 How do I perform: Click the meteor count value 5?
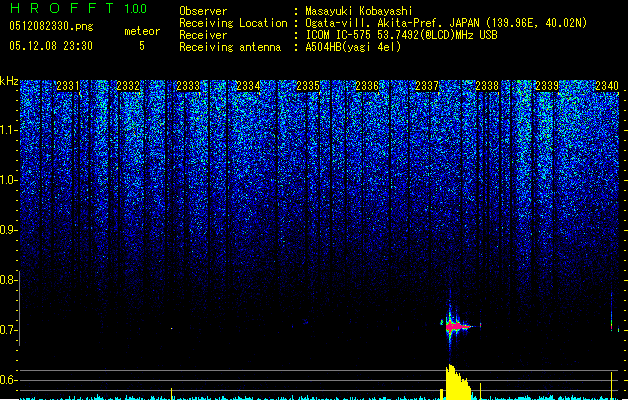142,46
